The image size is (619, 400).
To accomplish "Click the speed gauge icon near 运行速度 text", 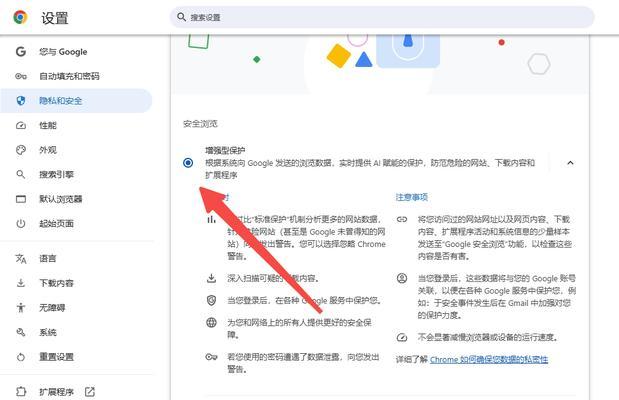I will point(402,337).
